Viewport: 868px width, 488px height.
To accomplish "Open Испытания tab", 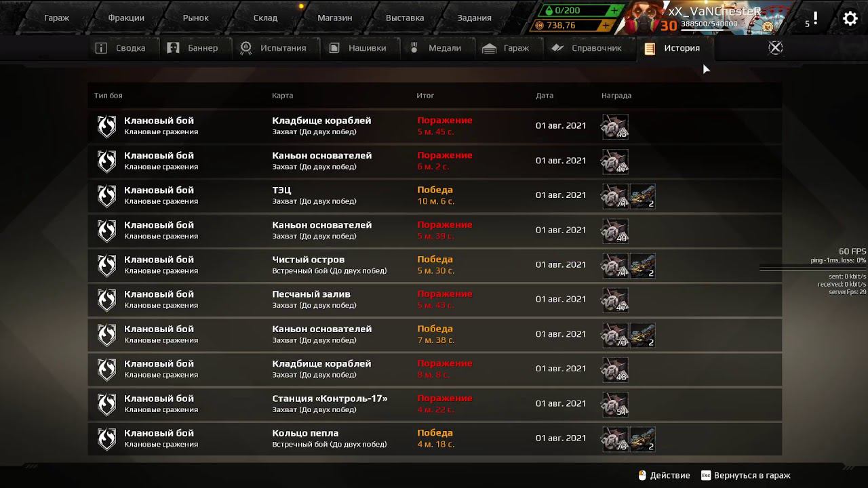I will (274, 48).
